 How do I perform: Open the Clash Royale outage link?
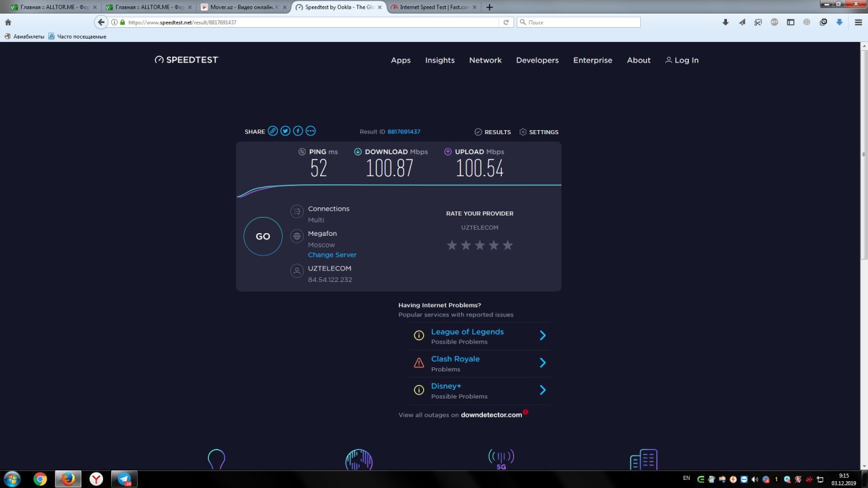tap(455, 359)
